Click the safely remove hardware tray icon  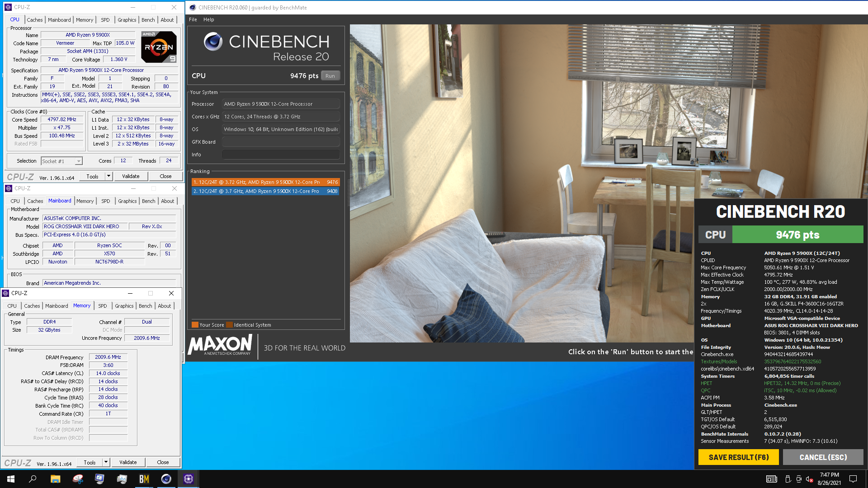tap(788, 479)
